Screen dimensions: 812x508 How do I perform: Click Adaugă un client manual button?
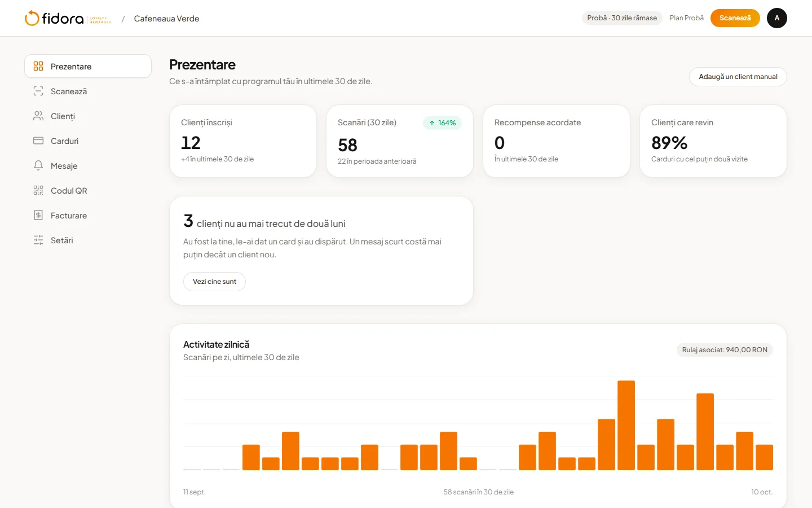click(738, 77)
